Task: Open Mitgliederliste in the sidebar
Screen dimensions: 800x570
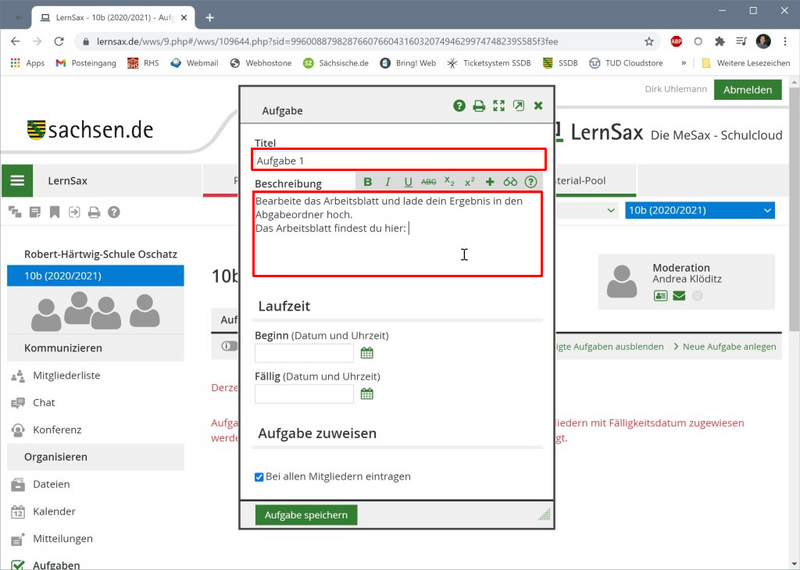Action: tap(66, 376)
